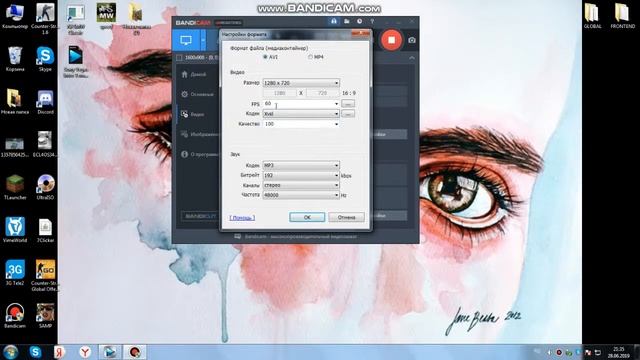640x360 pixels.
Task: Toggle the 1600x900 checkbox in Bandicam window
Action: click(x=179, y=58)
